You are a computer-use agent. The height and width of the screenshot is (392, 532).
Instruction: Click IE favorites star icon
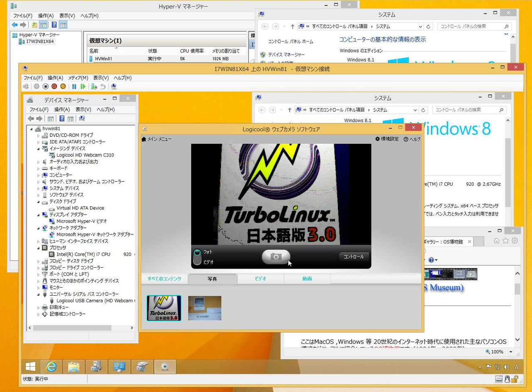506,241
